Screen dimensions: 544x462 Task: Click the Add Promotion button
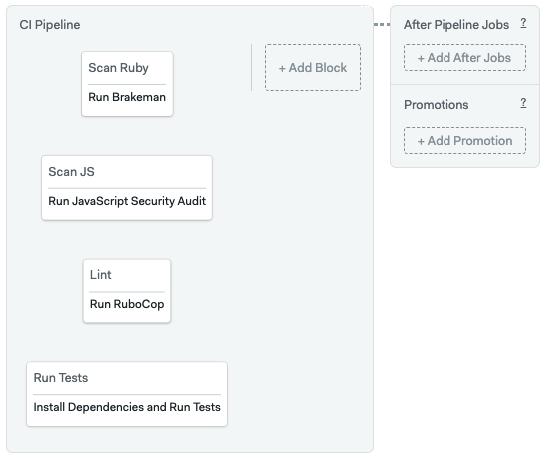pos(465,140)
